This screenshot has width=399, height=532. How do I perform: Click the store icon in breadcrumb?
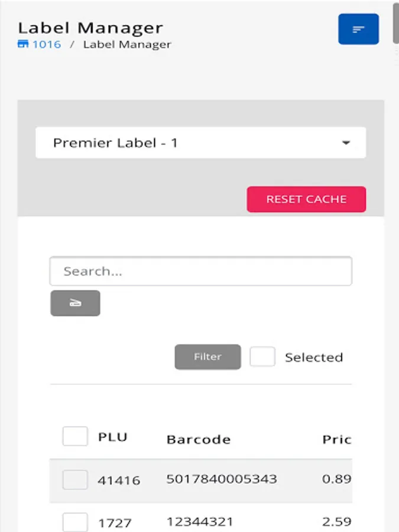pos(23,44)
